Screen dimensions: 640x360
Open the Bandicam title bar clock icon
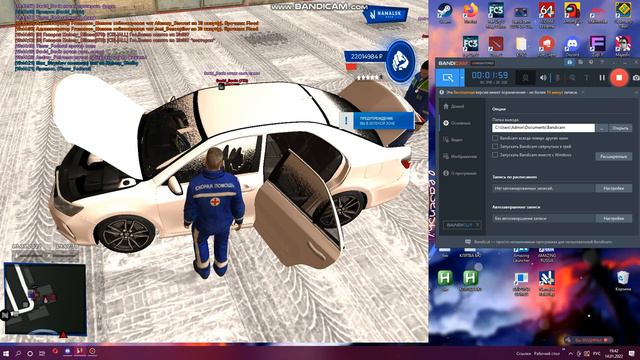[x=591, y=62]
